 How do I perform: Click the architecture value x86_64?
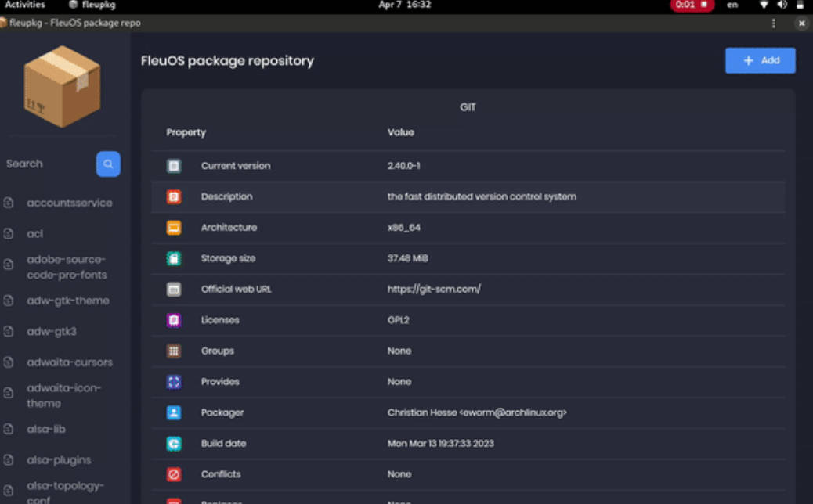click(x=404, y=228)
